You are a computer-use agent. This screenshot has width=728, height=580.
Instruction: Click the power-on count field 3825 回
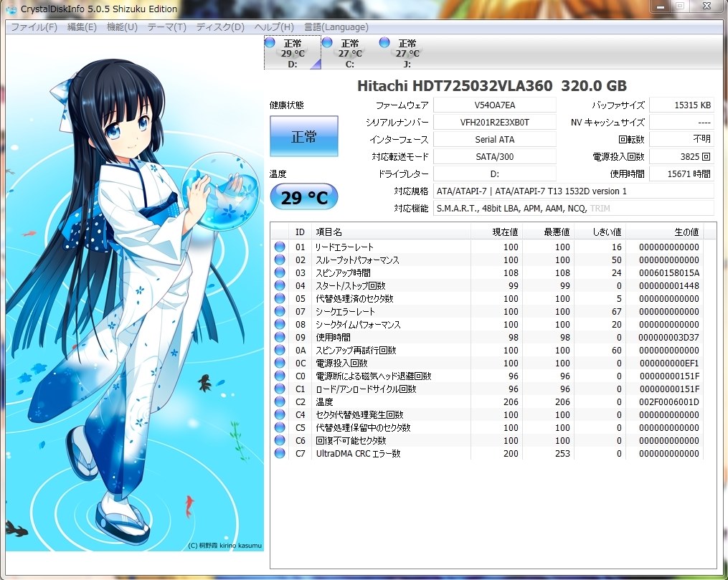point(681,156)
